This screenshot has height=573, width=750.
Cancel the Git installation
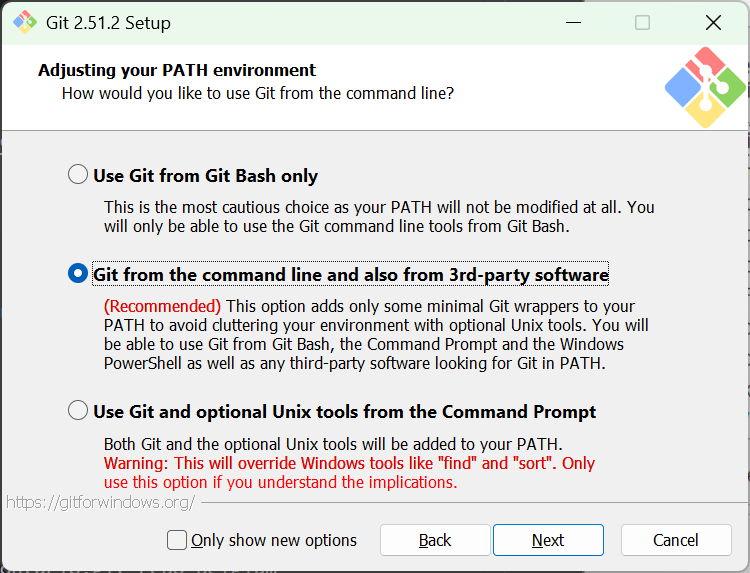pos(676,540)
